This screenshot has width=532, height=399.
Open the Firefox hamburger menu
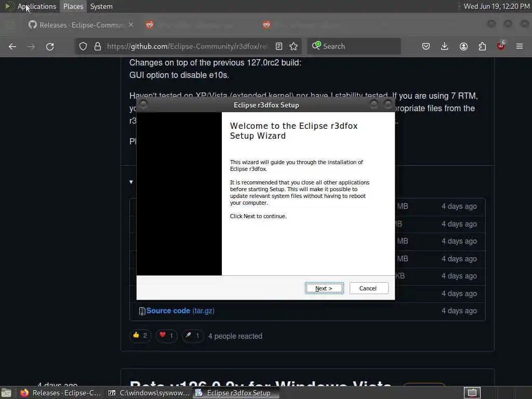520,46
